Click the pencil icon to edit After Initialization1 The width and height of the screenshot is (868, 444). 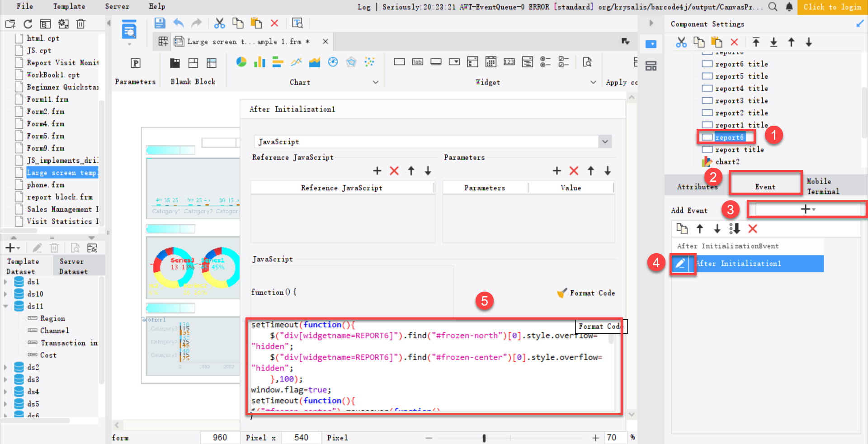tap(683, 264)
